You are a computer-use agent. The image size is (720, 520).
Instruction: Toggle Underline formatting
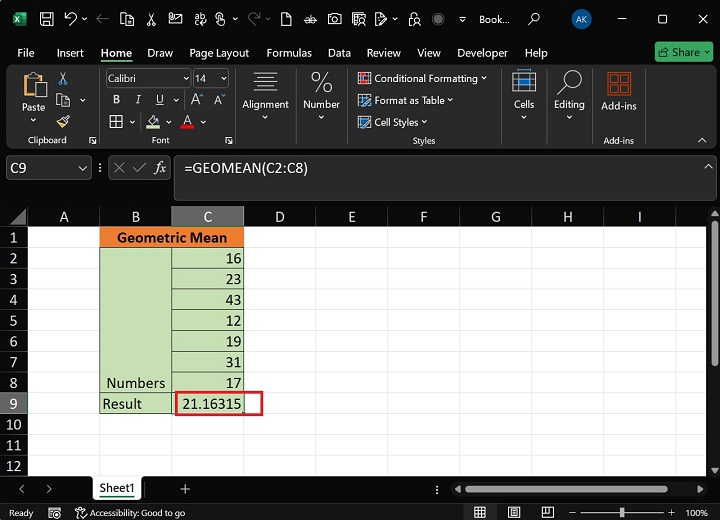(x=159, y=100)
